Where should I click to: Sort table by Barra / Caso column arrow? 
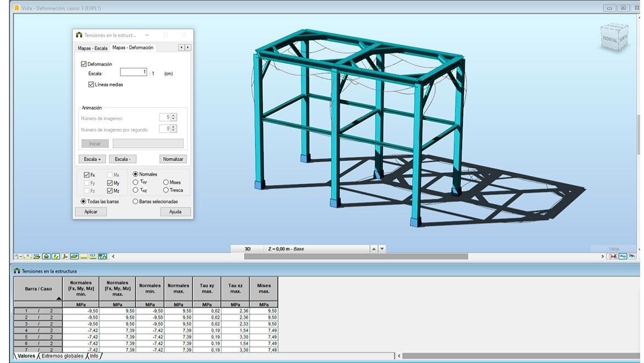tap(59, 299)
